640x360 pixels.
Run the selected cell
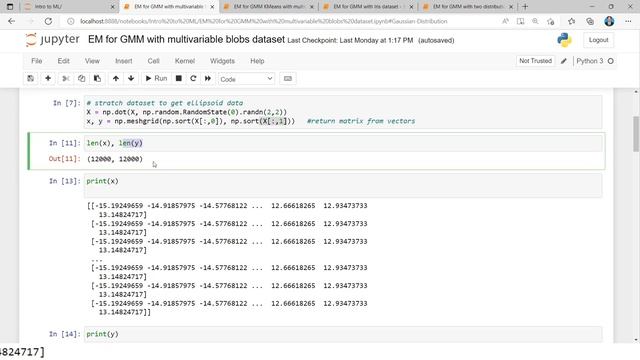[x=156, y=78]
